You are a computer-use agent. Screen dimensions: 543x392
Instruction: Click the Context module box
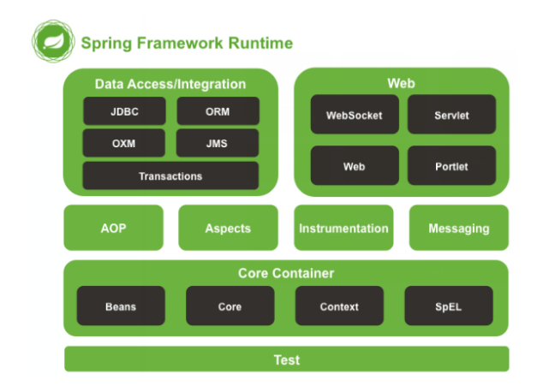point(339,306)
